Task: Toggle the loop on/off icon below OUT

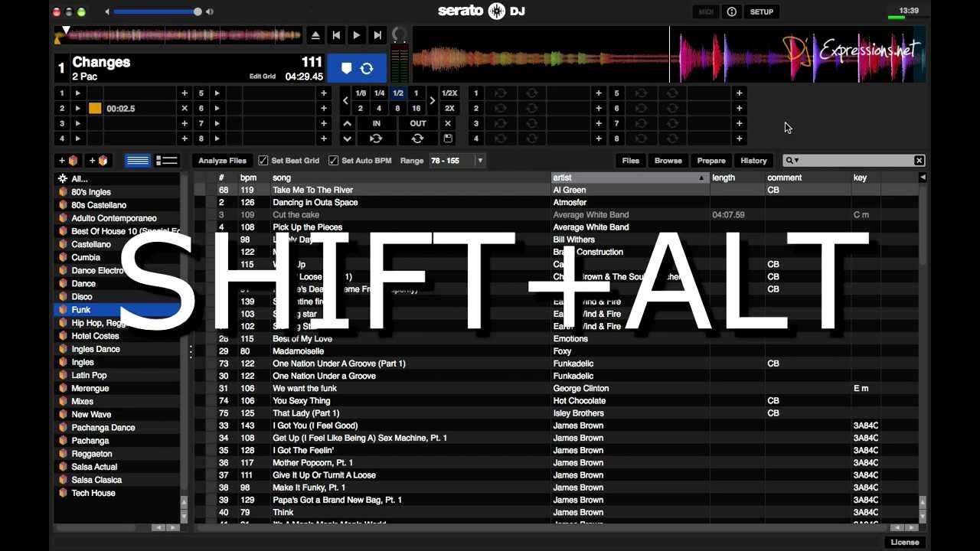Action: click(x=417, y=139)
